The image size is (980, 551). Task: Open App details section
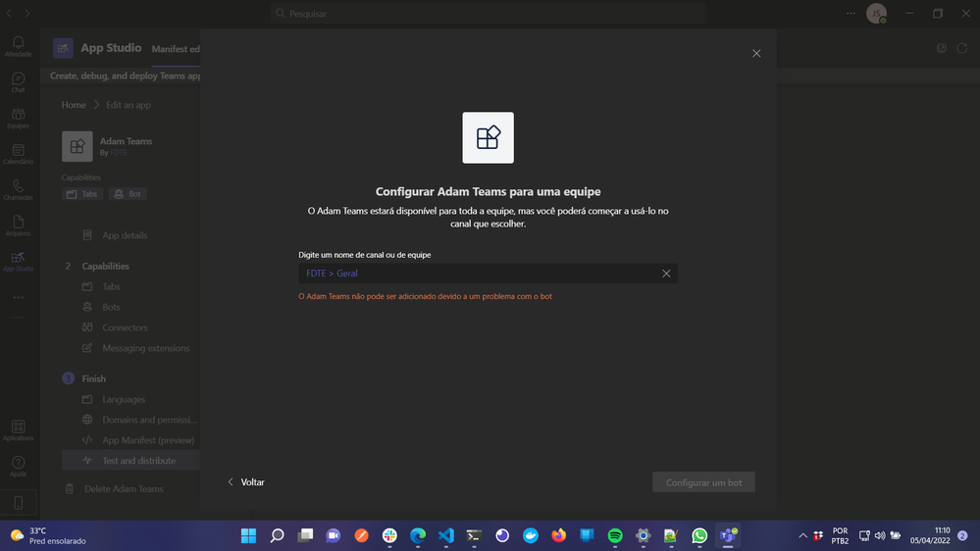(125, 235)
